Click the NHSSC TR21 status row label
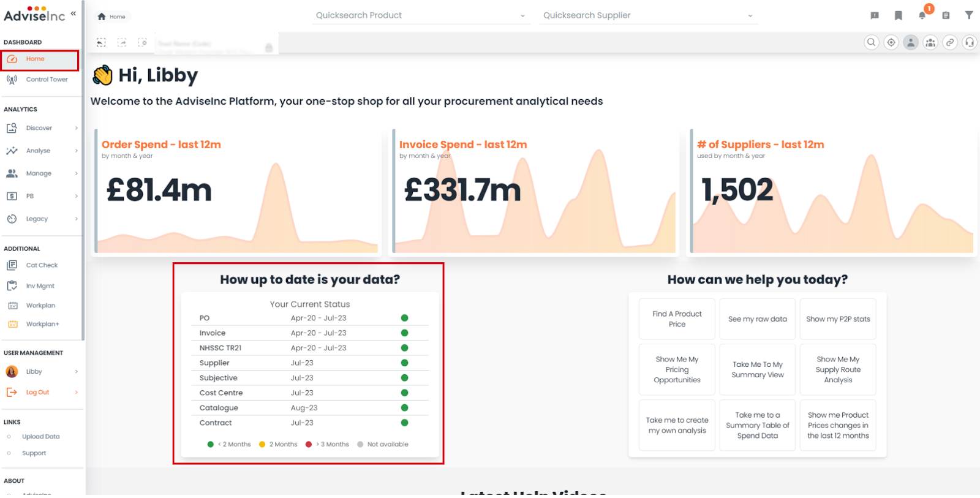 221,348
